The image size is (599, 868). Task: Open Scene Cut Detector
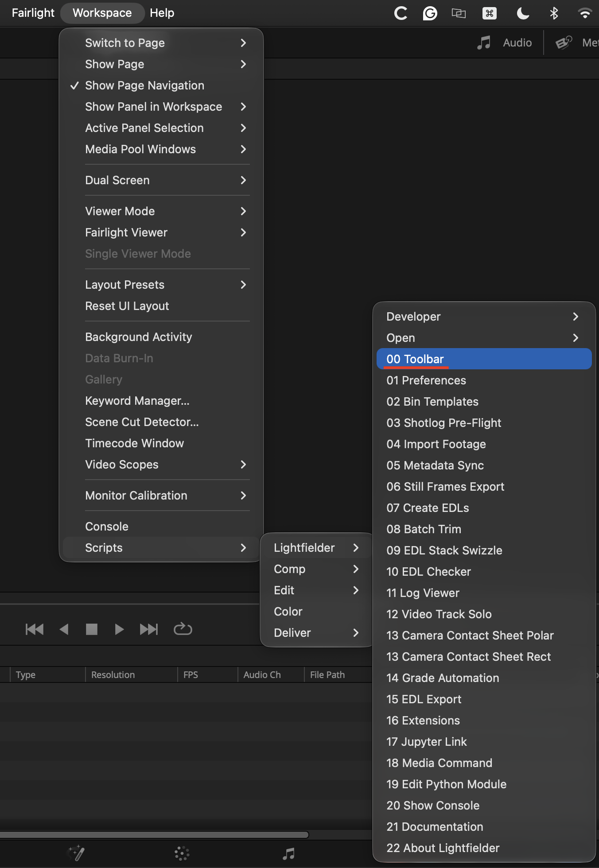pos(161,422)
